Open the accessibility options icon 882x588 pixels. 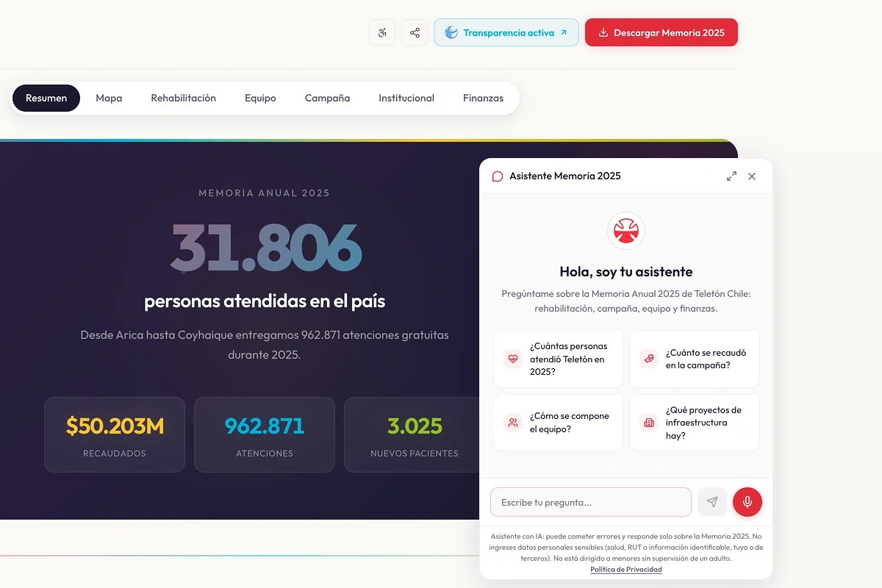point(382,32)
